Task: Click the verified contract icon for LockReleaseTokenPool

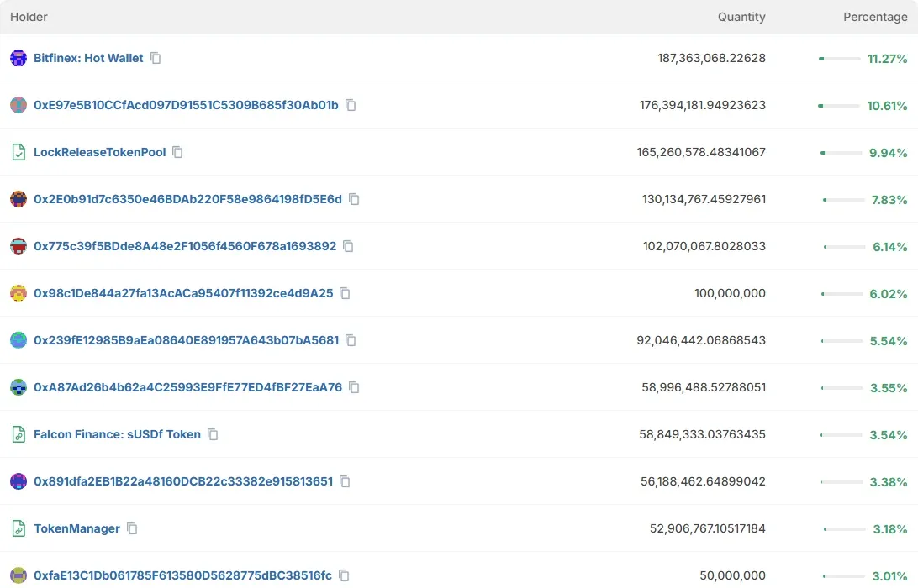Action: tap(18, 152)
